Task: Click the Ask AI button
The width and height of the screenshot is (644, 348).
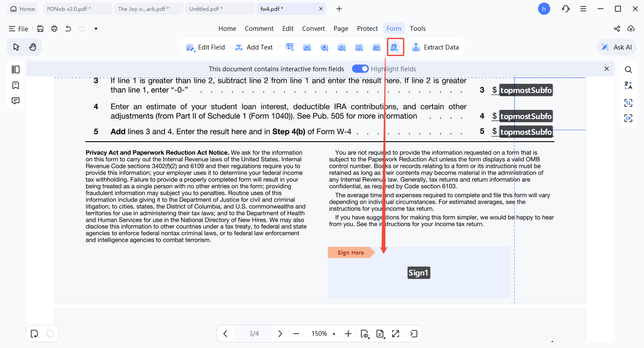Action: pos(616,47)
